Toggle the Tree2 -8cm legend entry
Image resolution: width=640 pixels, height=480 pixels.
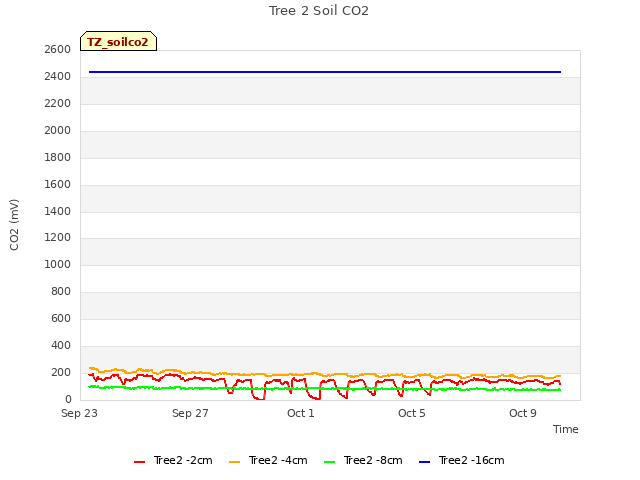click(x=363, y=460)
